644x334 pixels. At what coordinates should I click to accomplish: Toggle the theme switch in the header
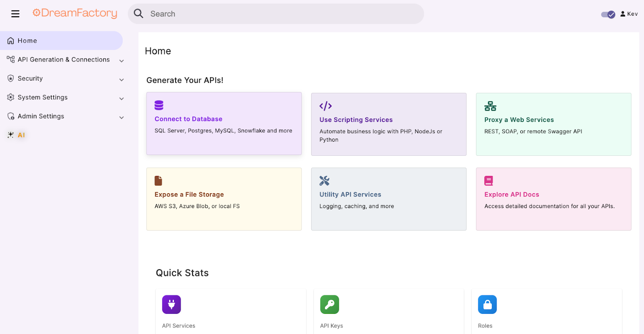point(608,14)
